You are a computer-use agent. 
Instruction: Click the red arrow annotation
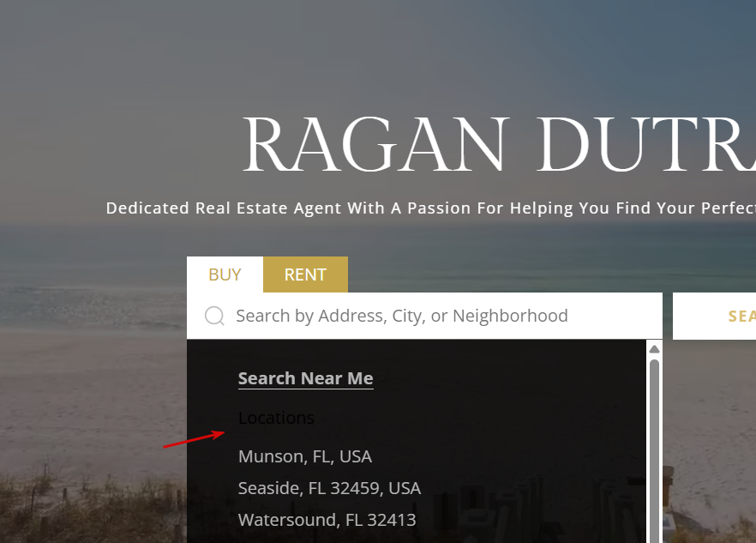click(x=194, y=439)
